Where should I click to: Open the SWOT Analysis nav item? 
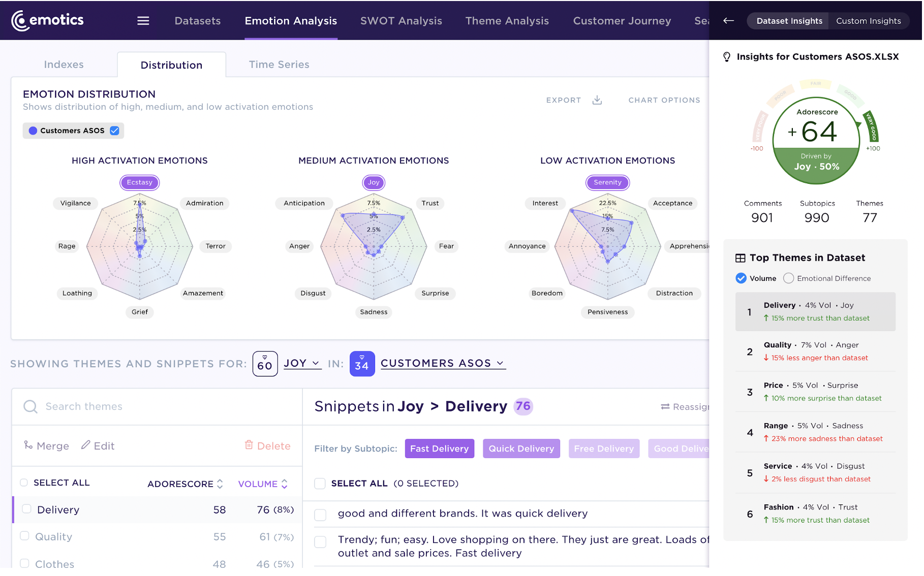[x=401, y=21]
